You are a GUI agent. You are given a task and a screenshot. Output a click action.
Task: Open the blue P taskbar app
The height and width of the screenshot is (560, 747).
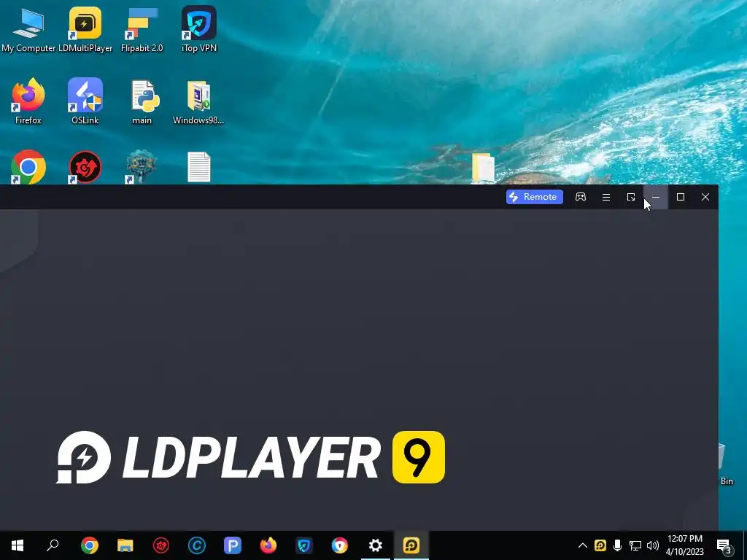(x=233, y=545)
